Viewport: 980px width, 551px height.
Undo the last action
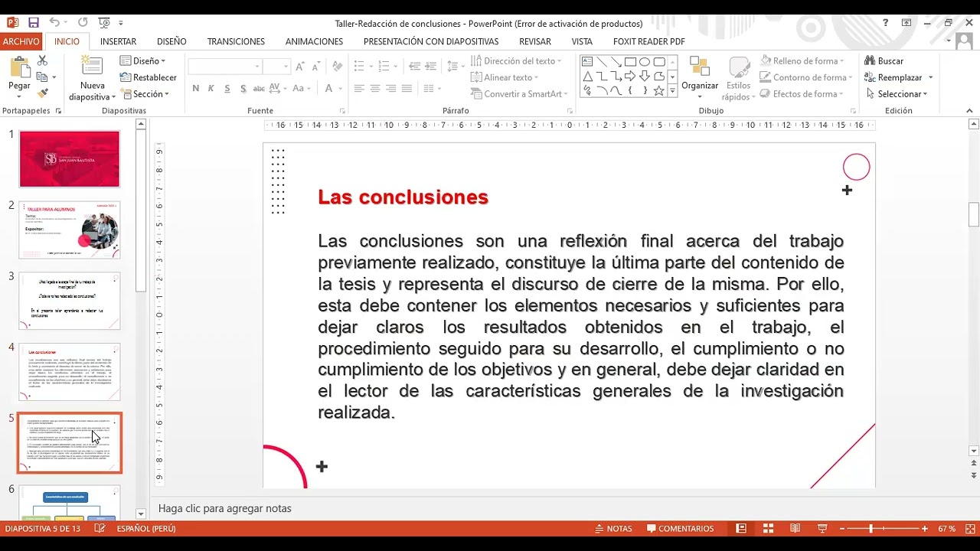pos(54,23)
